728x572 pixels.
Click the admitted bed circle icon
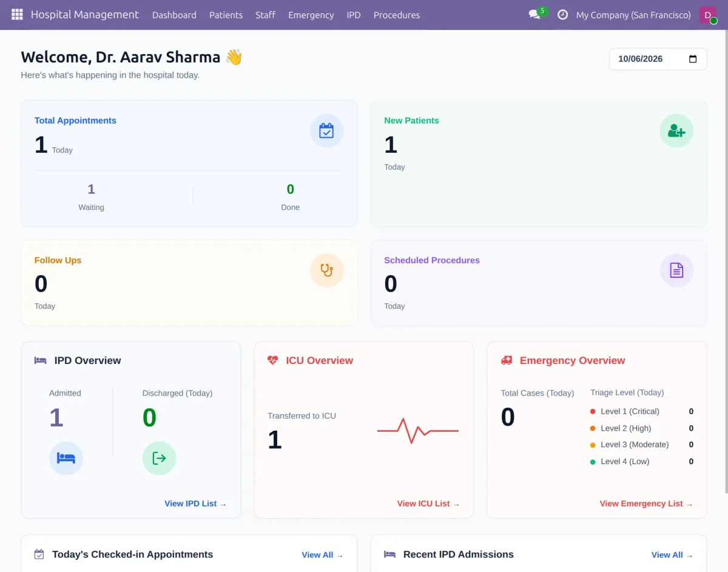[66, 458]
